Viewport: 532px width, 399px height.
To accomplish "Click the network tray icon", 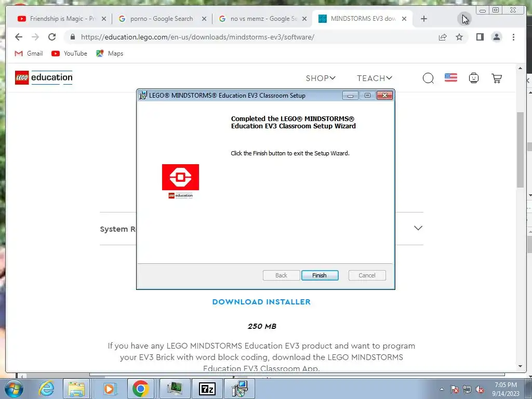I will [x=467, y=390].
